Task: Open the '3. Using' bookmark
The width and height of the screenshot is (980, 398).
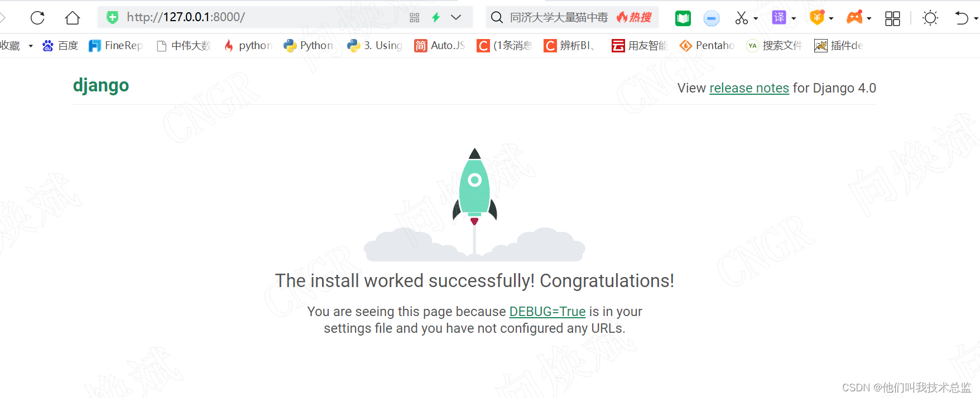Action: 374,46
